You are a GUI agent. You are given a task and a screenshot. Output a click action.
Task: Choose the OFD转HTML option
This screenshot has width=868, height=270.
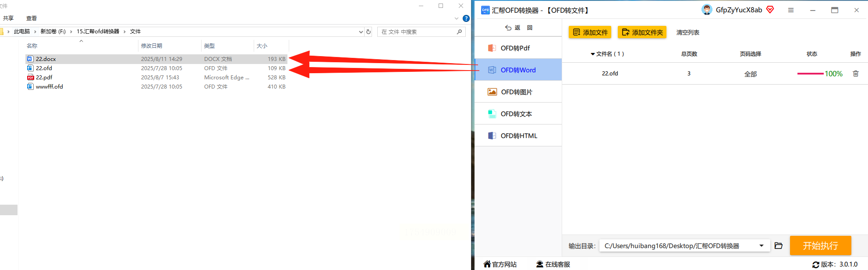point(518,135)
